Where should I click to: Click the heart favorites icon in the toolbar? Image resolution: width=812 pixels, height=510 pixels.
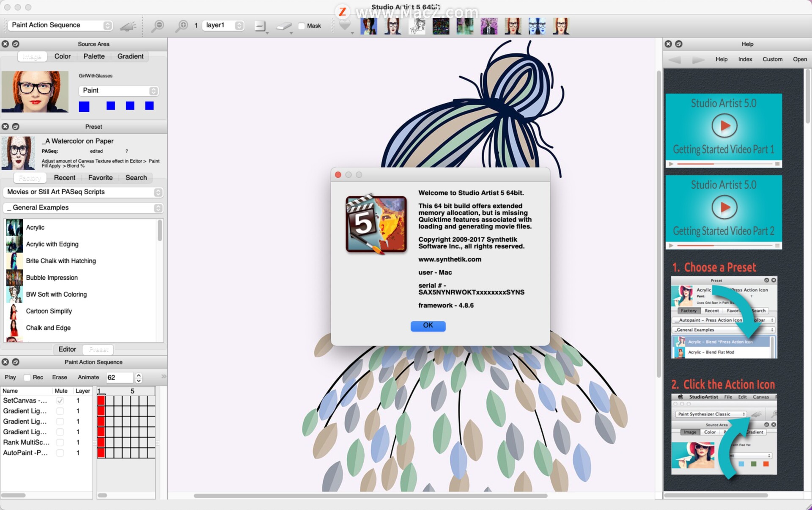pyautogui.click(x=345, y=25)
